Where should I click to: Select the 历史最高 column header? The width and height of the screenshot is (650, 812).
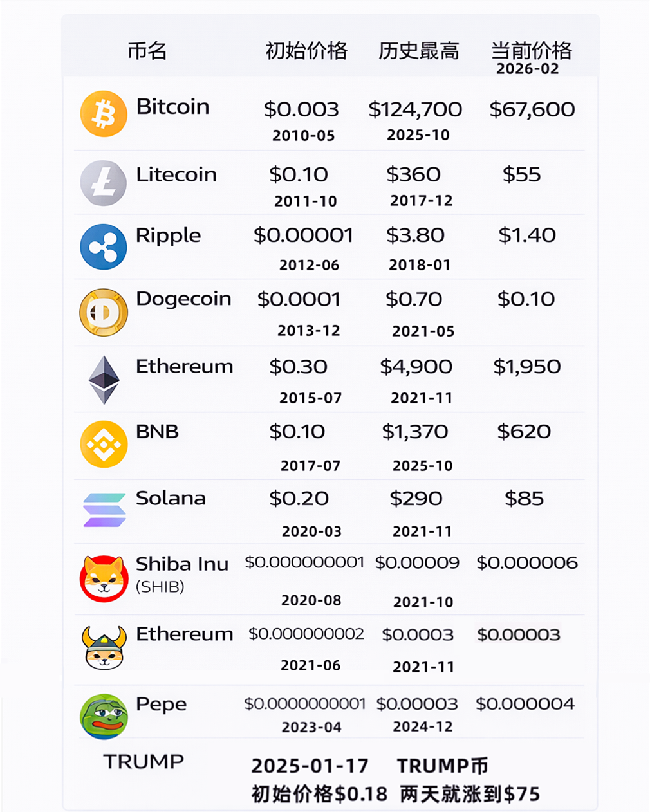point(419,50)
